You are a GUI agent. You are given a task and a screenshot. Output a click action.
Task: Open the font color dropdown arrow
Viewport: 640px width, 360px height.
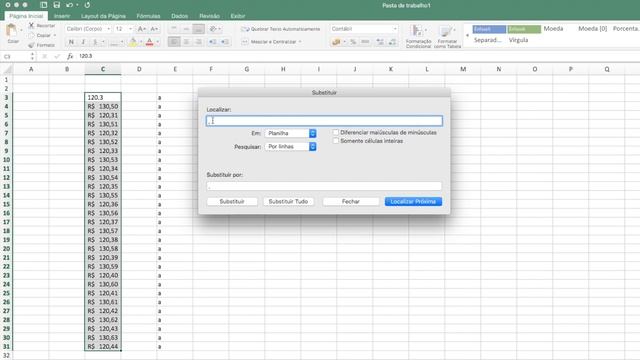point(158,42)
